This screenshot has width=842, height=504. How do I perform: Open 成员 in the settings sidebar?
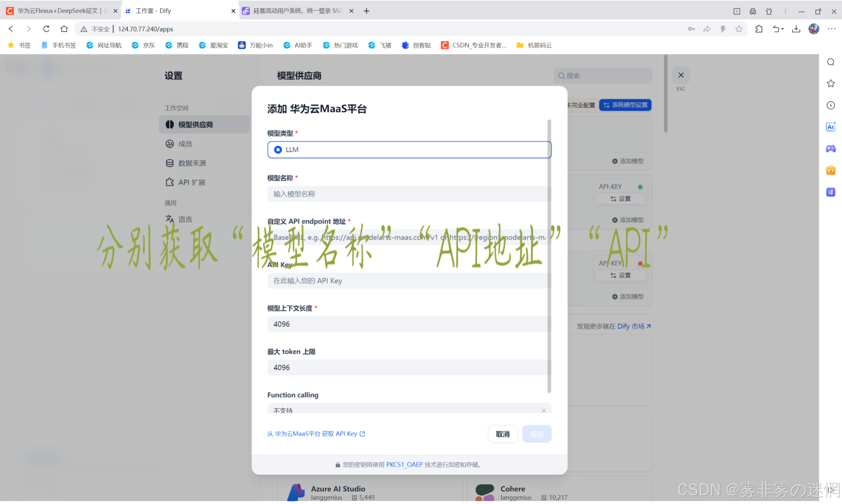point(204,144)
